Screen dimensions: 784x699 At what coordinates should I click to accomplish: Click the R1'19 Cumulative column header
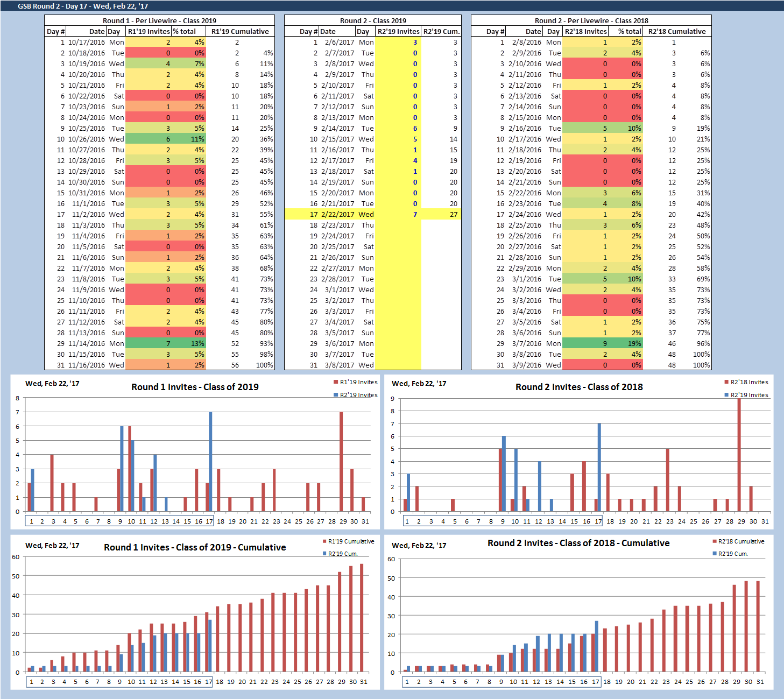(240, 31)
